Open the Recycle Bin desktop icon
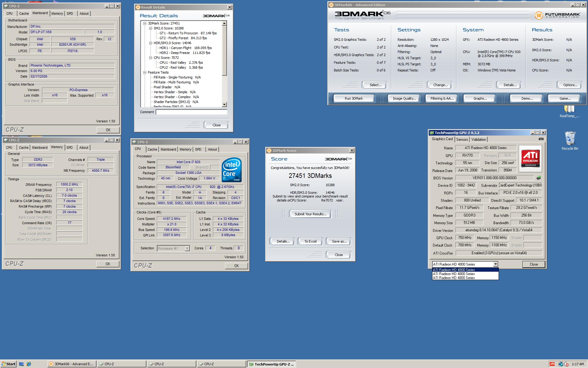The height and width of the screenshot is (368, 588). [x=570, y=141]
